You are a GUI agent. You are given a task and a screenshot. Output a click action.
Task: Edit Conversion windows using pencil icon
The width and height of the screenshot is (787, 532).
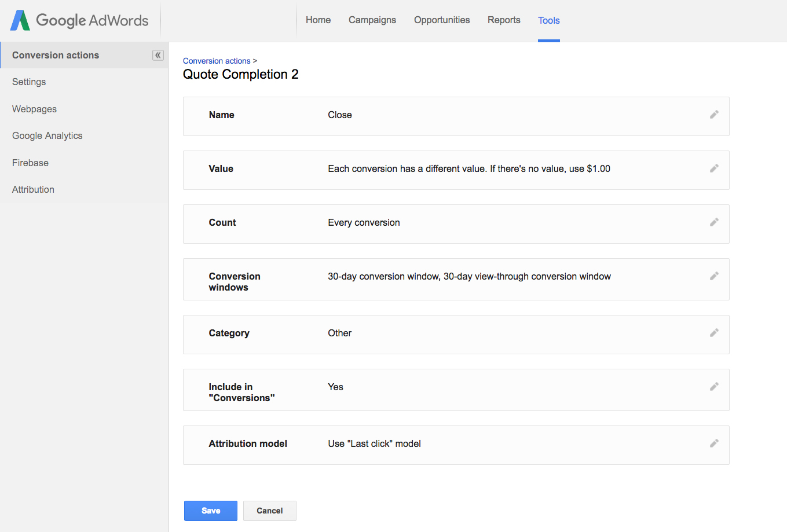pyautogui.click(x=714, y=276)
